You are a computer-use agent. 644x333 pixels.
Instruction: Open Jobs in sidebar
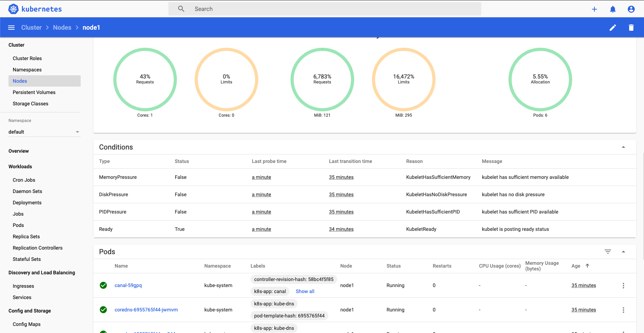pos(18,214)
